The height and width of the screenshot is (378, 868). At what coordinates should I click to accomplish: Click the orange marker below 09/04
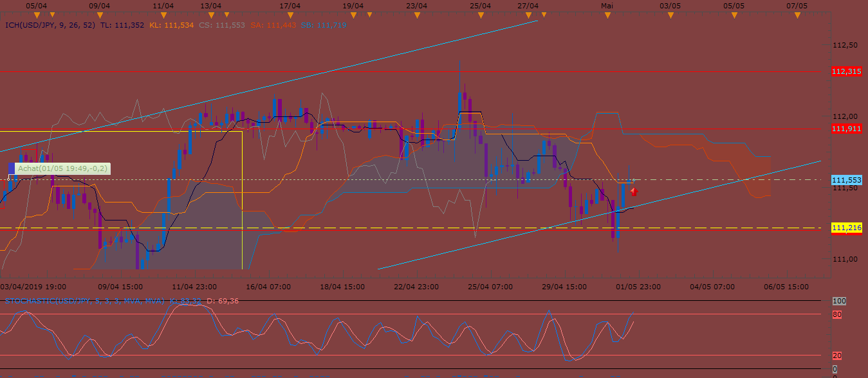click(x=98, y=14)
